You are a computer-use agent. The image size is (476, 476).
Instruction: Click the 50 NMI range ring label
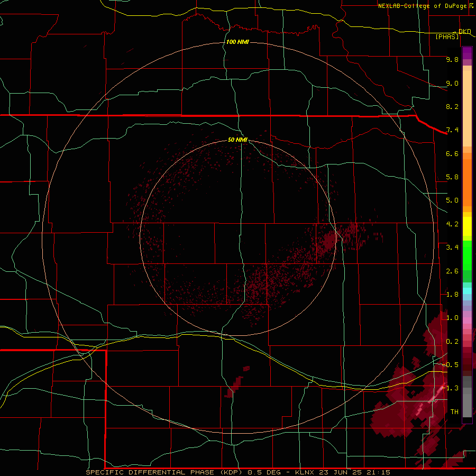(237, 140)
